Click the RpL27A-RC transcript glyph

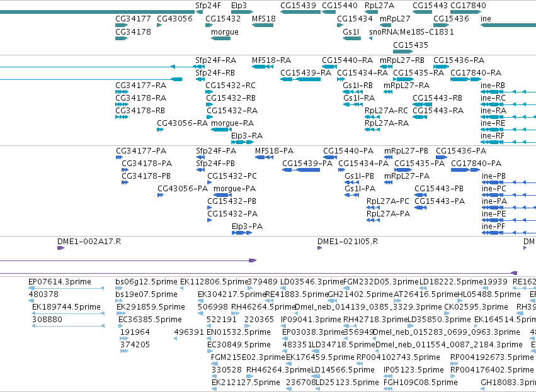click(372, 117)
